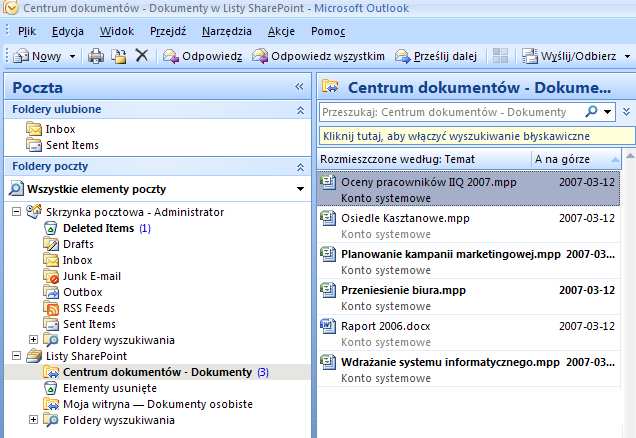Open the Edycja menu

click(68, 31)
